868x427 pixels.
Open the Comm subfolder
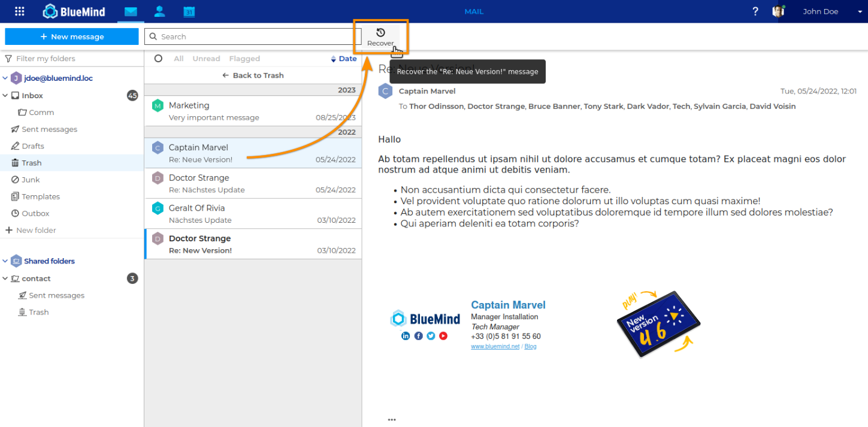coord(41,112)
